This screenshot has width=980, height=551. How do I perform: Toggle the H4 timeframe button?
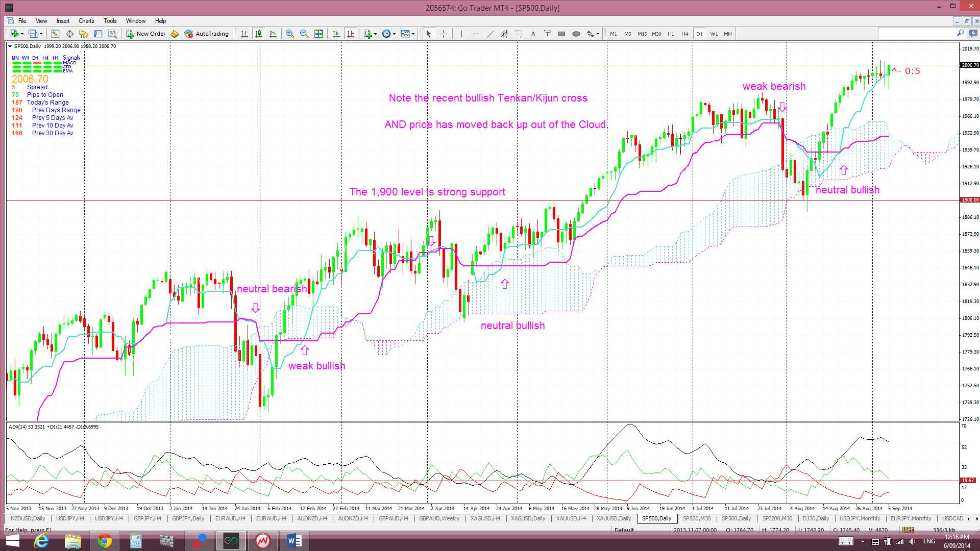684,34
